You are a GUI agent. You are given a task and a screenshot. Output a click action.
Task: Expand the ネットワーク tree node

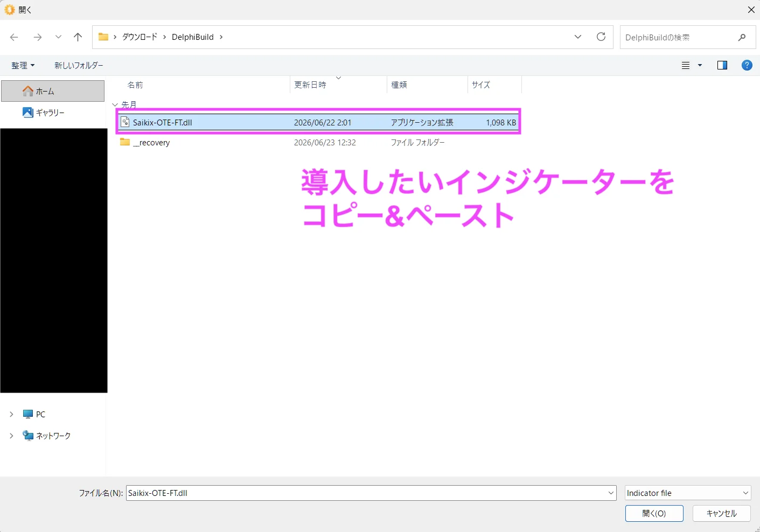11,436
